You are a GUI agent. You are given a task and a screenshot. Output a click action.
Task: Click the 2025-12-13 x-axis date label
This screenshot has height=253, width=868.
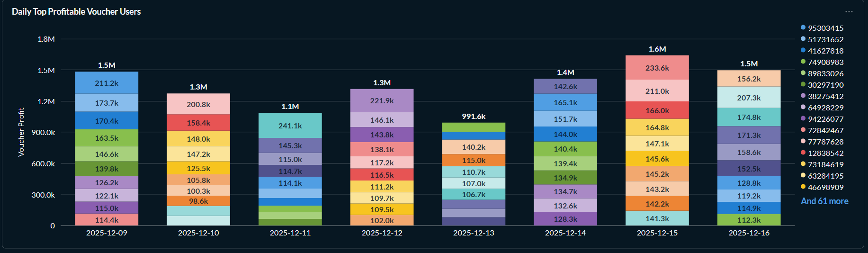(x=474, y=233)
